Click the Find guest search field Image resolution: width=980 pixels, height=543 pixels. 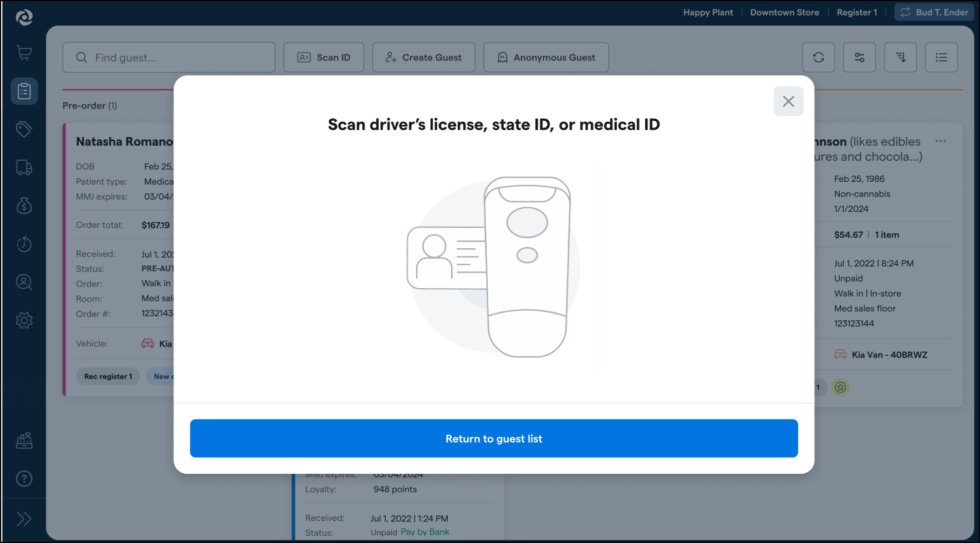(x=169, y=58)
